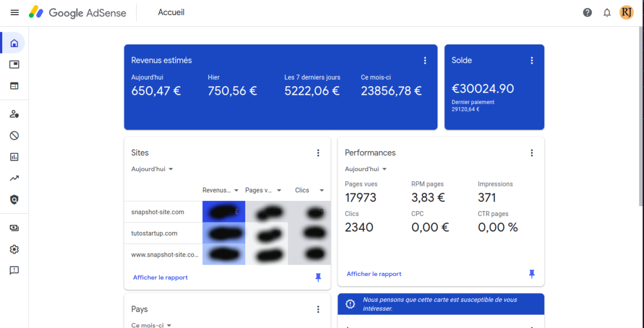644x328 pixels.
Task: Click the balance €30024.90
Action: pyautogui.click(x=483, y=89)
